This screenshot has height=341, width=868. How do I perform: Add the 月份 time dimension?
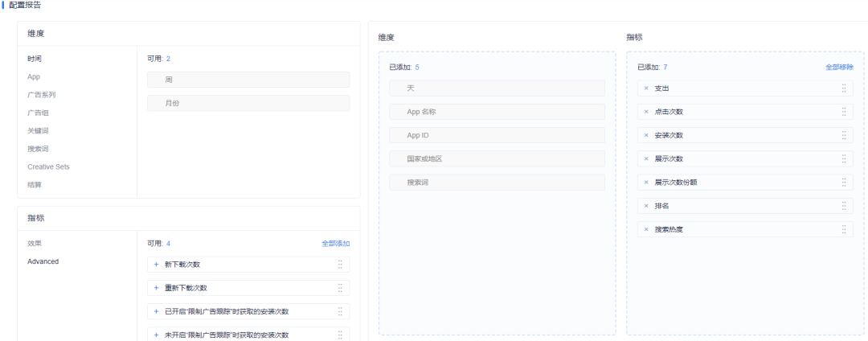click(248, 103)
